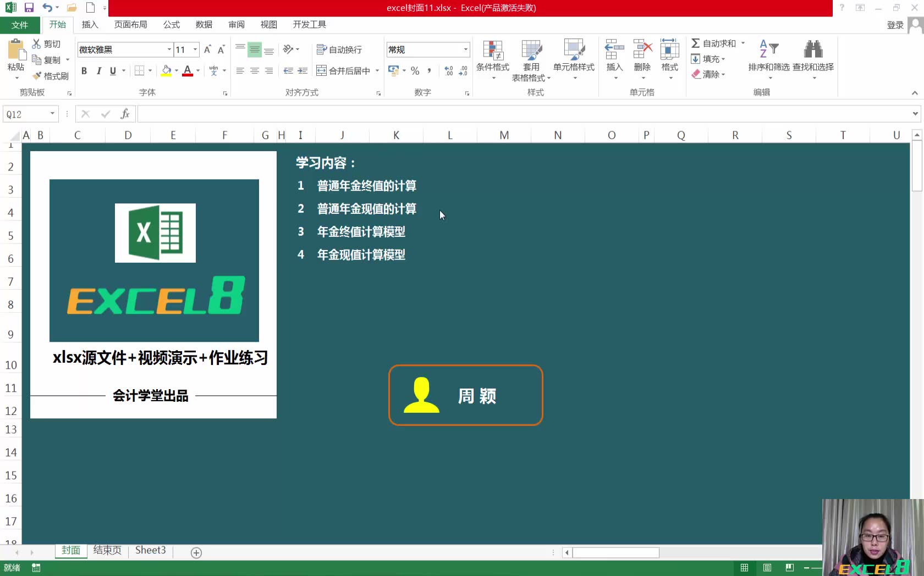Image resolution: width=924 pixels, height=576 pixels.
Task: Open the font name dropdown 微软雅黑
Action: tap(169, 49)
